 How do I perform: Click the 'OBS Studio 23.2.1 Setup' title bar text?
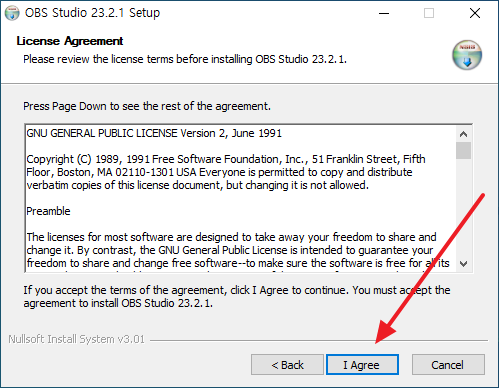[x=92, y=13]
